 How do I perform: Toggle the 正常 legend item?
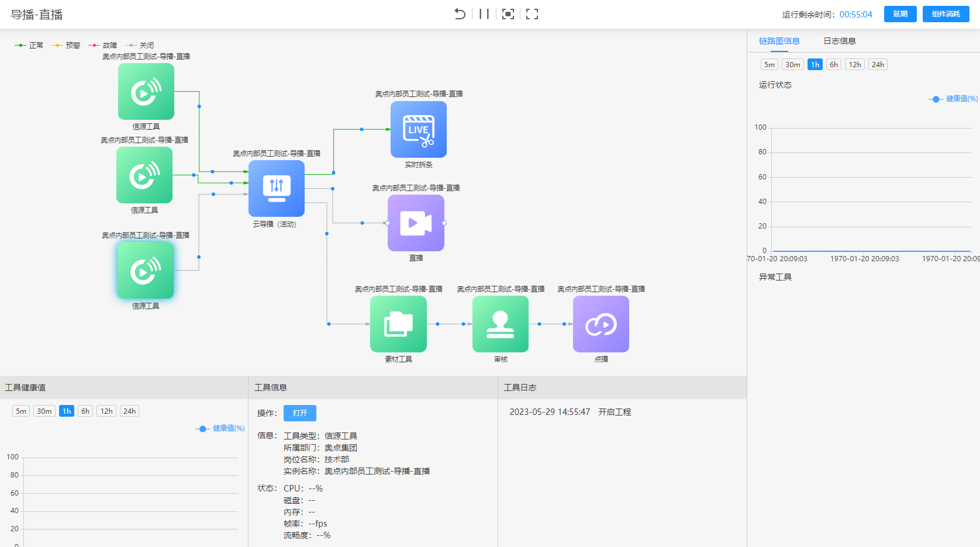(29, 45)
